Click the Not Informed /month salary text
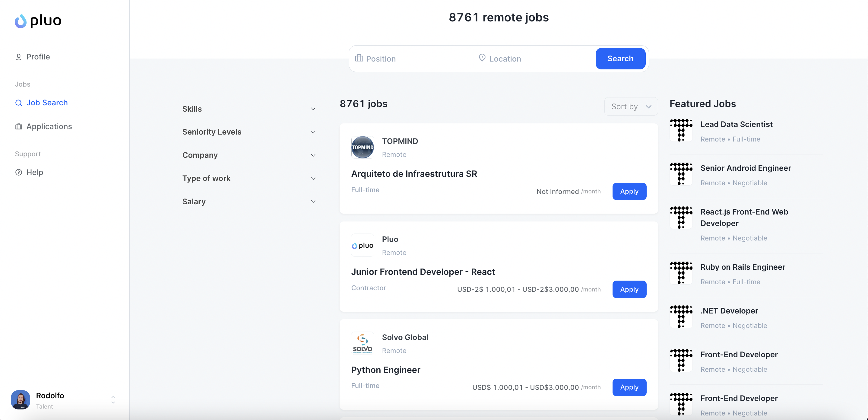Screen dimensions: 868x420 [569, 192]
